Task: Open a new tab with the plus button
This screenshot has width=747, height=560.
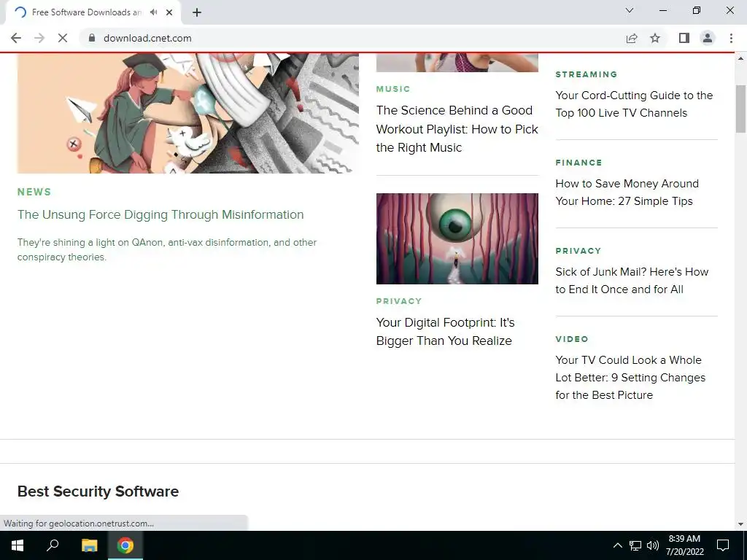Action: 197,12
